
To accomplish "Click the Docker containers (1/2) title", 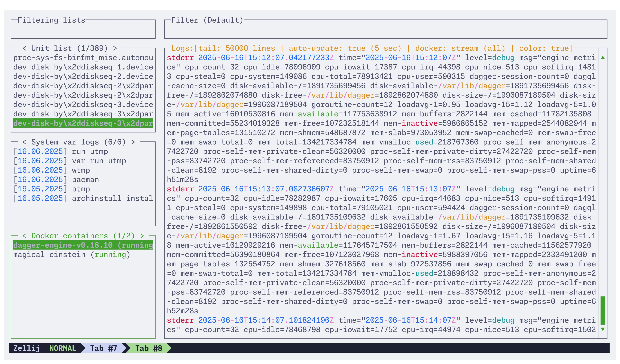I will 83,236.
